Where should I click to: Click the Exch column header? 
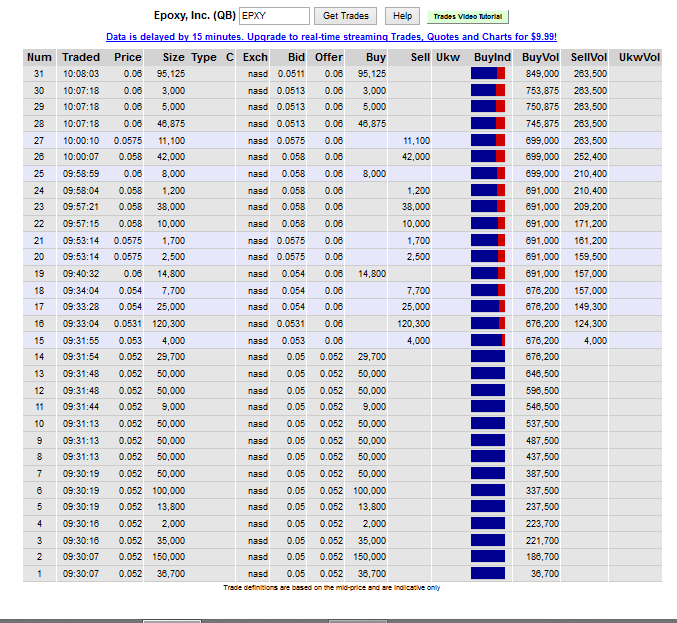click(x=255, y=57)
